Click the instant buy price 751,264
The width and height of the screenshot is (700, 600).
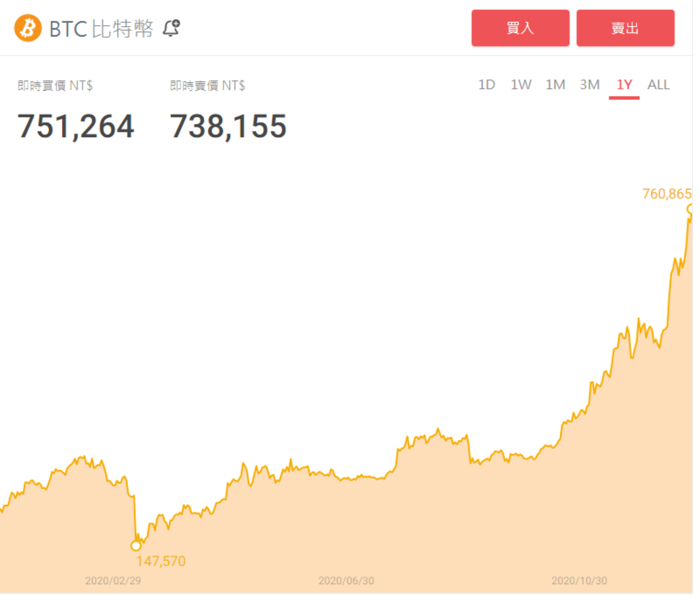(76, 126)
